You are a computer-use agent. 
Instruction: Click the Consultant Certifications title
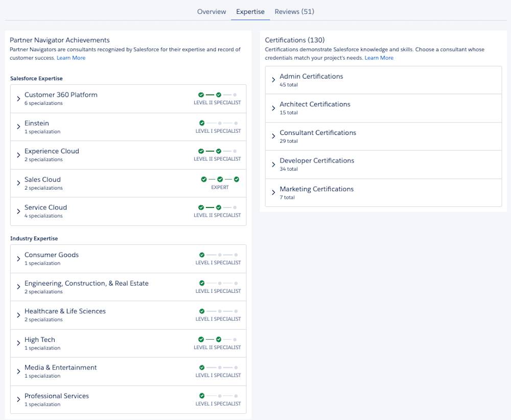[318, 133]
